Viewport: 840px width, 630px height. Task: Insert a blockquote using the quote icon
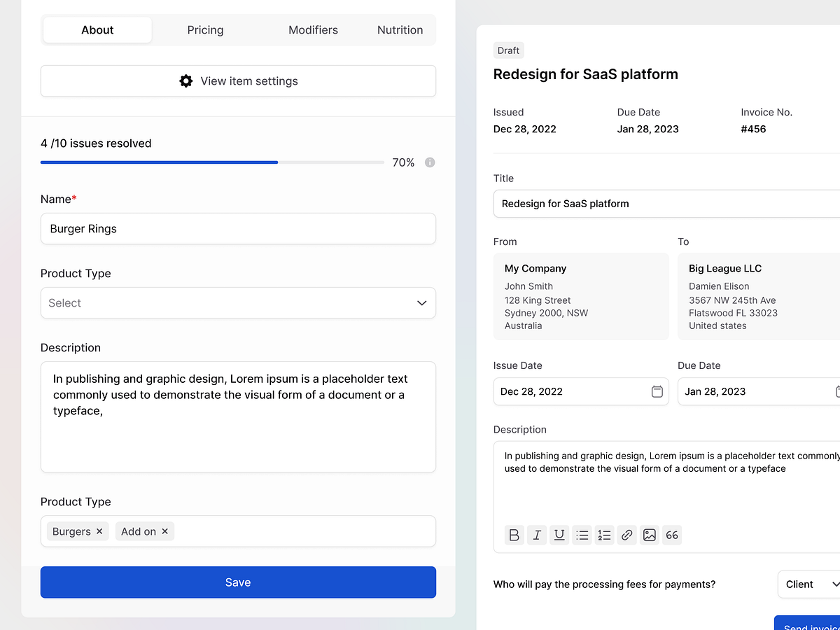click(x=671, y=535)
